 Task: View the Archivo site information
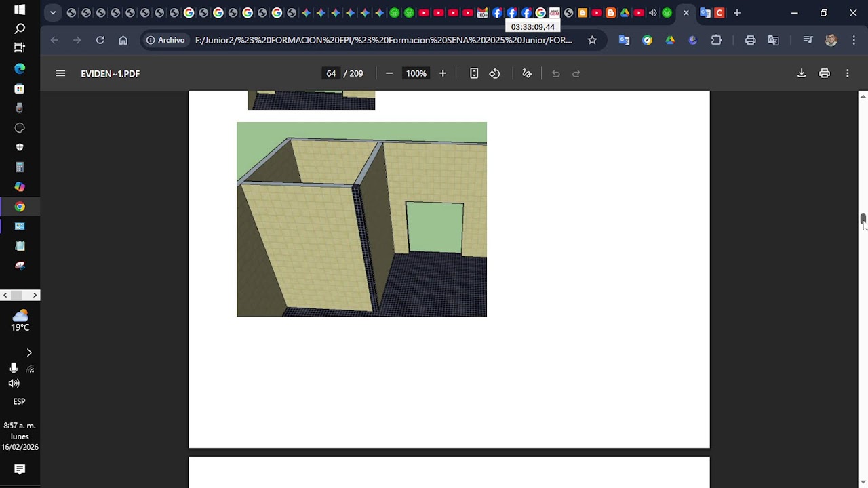tap(165, 40)
